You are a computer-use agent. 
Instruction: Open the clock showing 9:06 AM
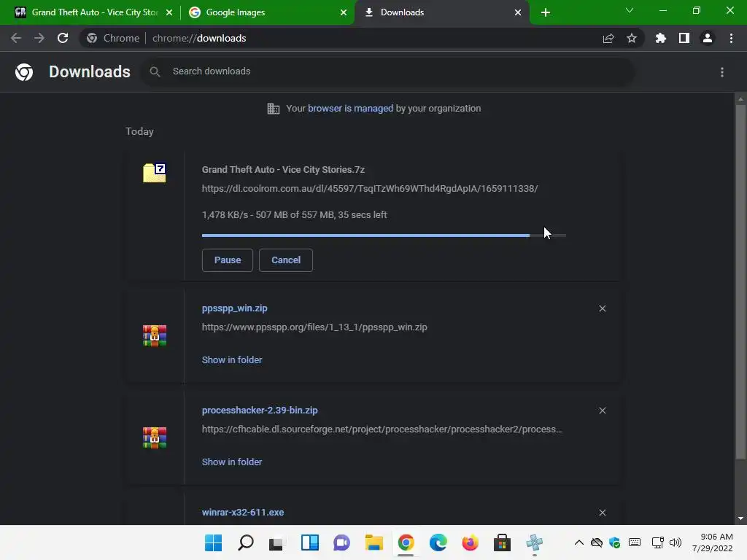[x=712, y=542]
